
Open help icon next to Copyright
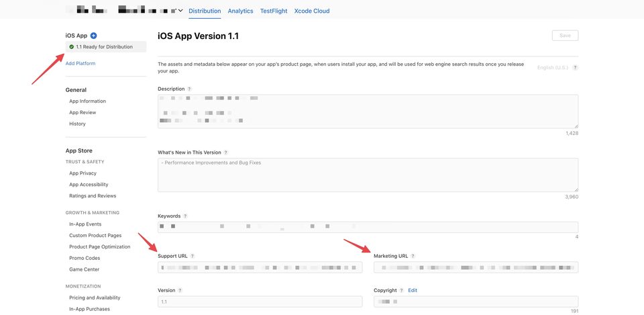401,290
